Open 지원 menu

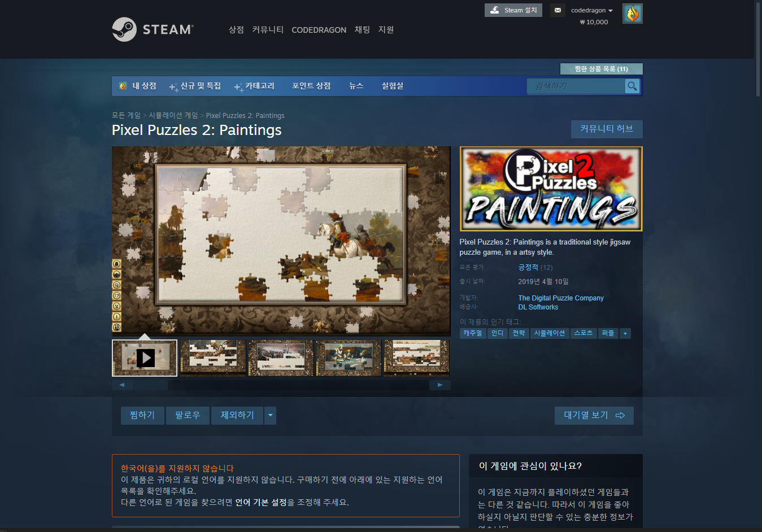[x=386, y=29]
